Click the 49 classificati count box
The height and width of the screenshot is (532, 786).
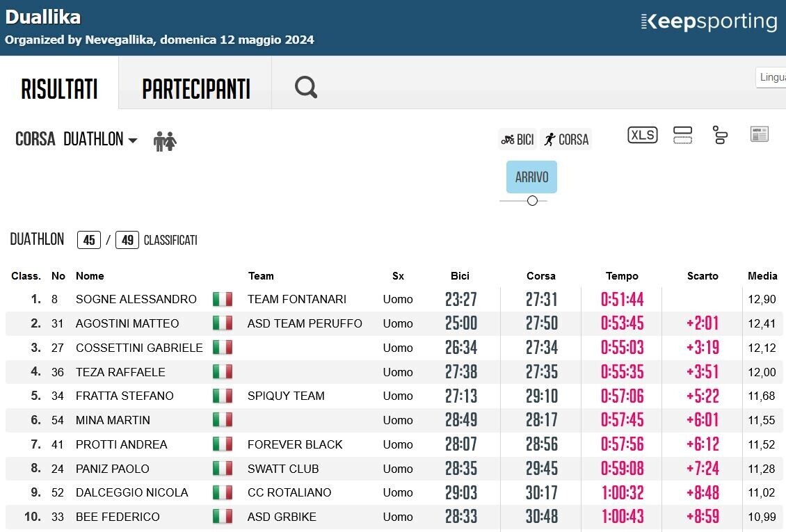click(x=127, y=240)
